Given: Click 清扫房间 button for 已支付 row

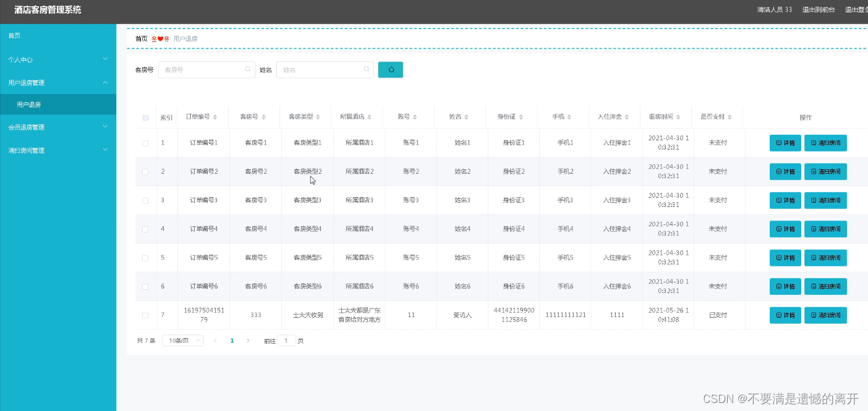Looking at the screenshot, I should pos(825,315).
